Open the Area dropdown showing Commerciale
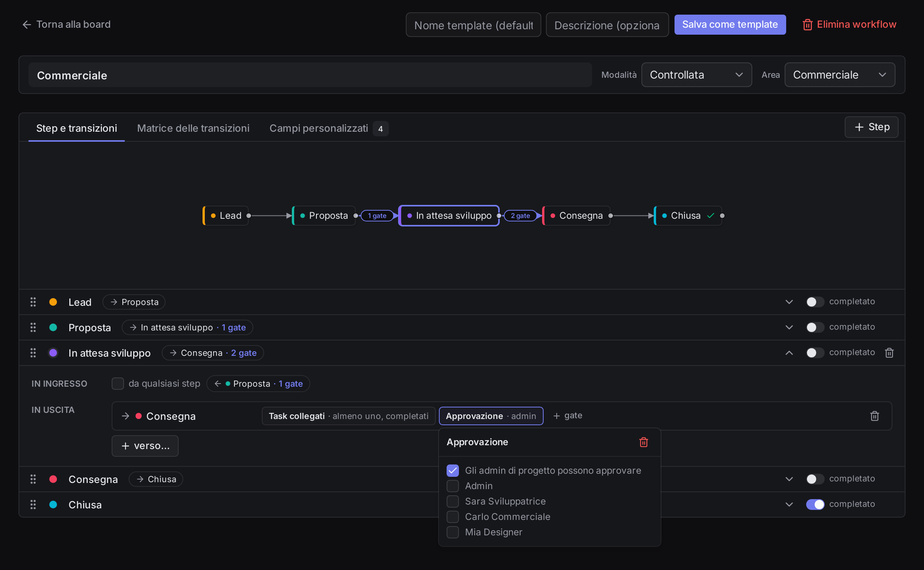 click(840, 75)
